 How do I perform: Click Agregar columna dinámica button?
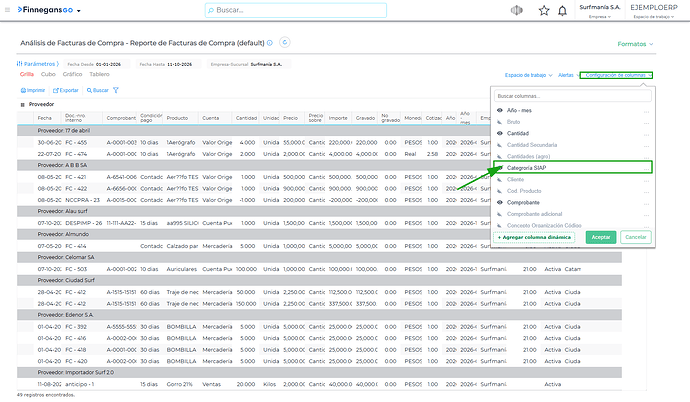click(x=534, y=237)
